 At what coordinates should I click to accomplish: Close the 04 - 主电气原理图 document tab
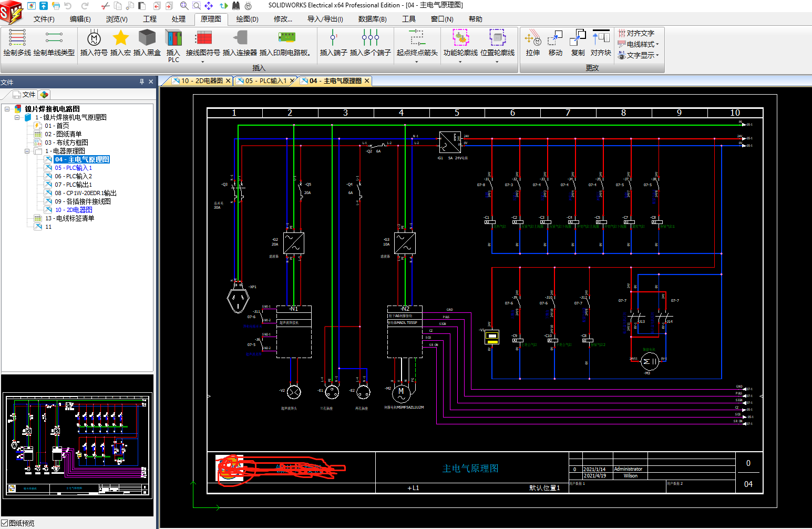(367, 81)
